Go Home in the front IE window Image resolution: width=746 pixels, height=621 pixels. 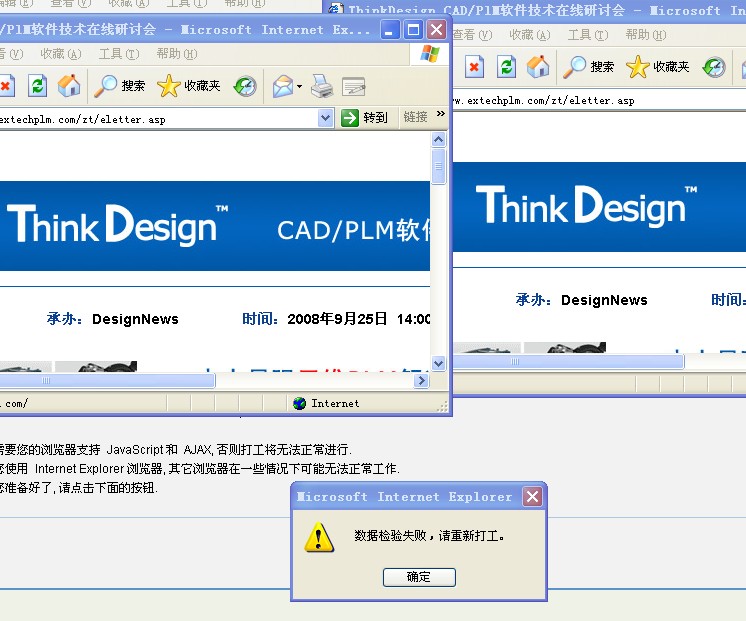pos(69,86)
